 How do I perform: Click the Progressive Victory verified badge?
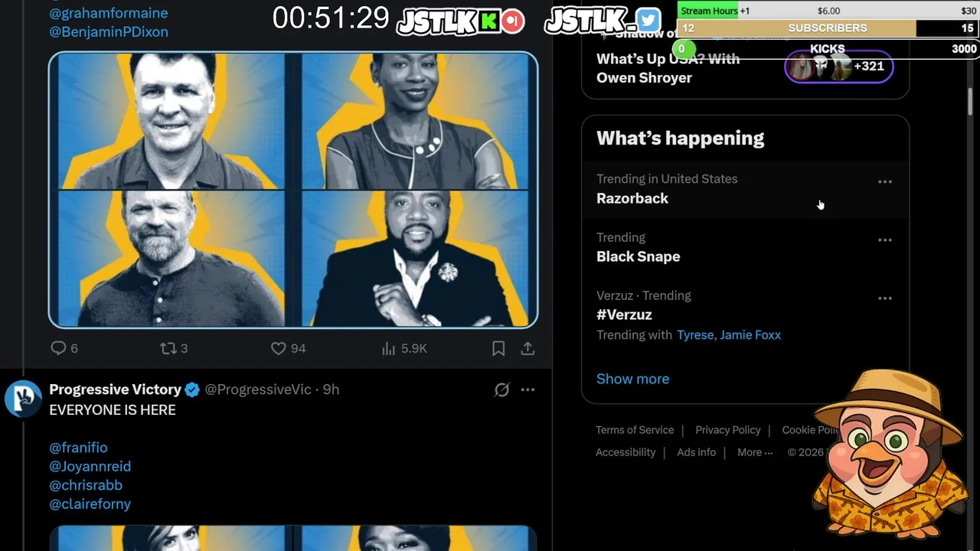tap(192, 390)
